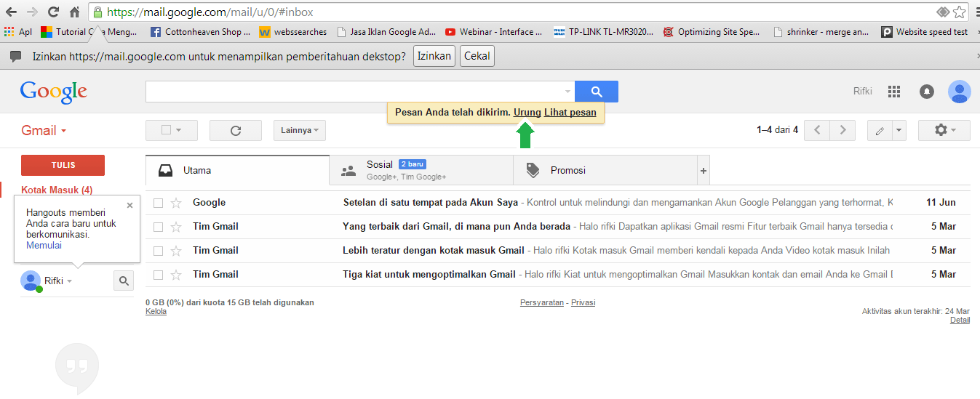Click the TULIS compose button
Viewport: 980px width, 399px height.
[63, 165]
